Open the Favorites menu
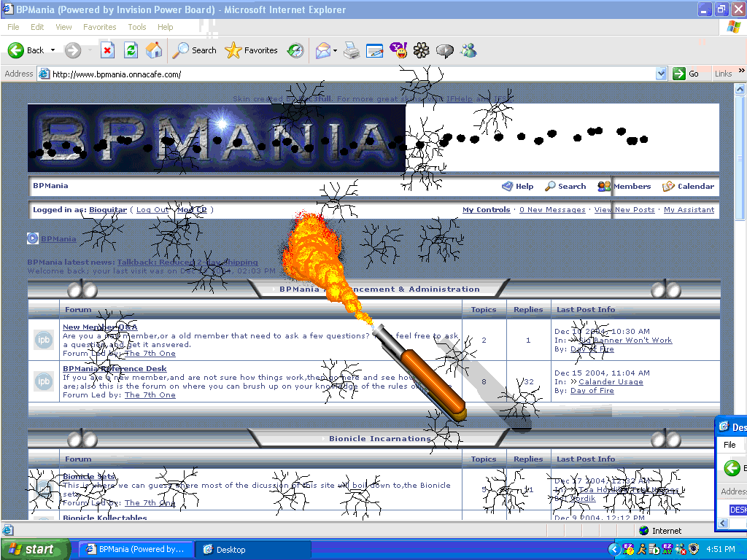The width and height of the screenshot is (747, 560). (x=99, y=27)
